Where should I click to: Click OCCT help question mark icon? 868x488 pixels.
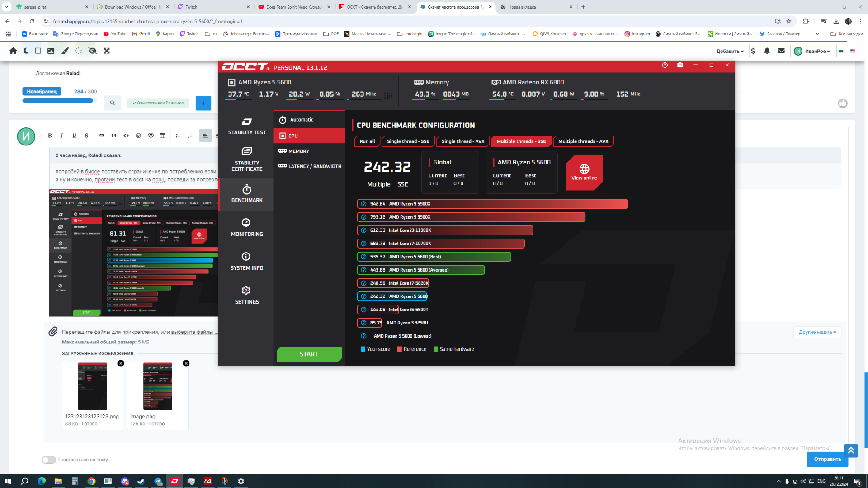[665, 65]
